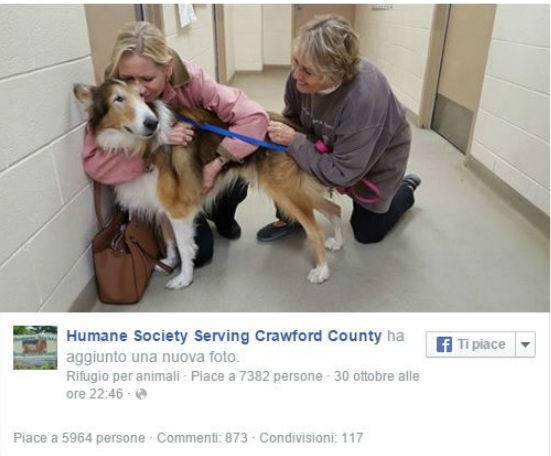Open Commenti: 873 comments
Image resolution: width=551 pixels, height=456 pixels.
tap(202, 438)
